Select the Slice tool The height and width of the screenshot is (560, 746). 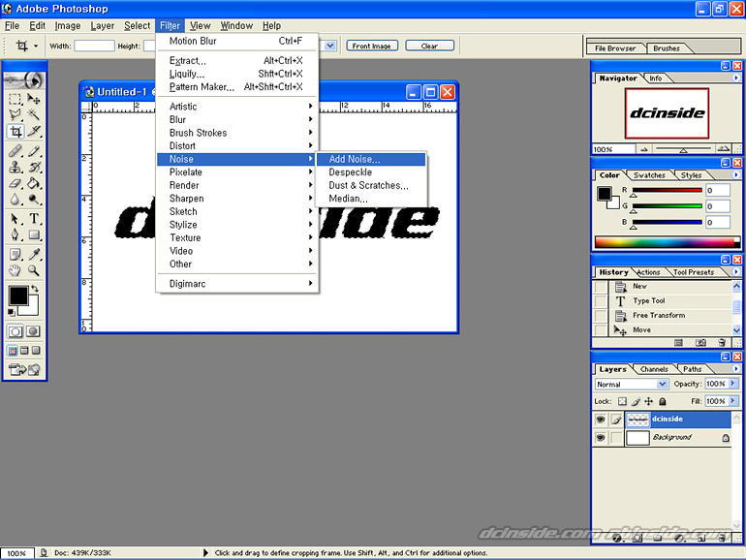[34, 132]
